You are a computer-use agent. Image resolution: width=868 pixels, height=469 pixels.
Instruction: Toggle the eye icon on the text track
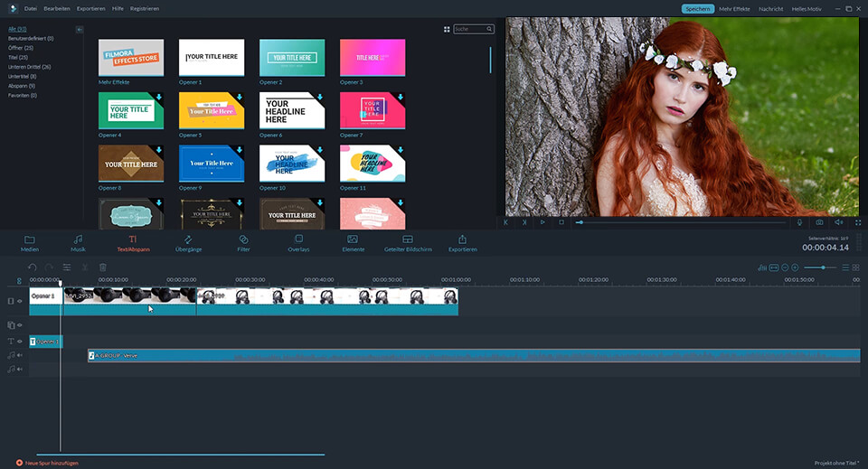click(x=19, y=342)
